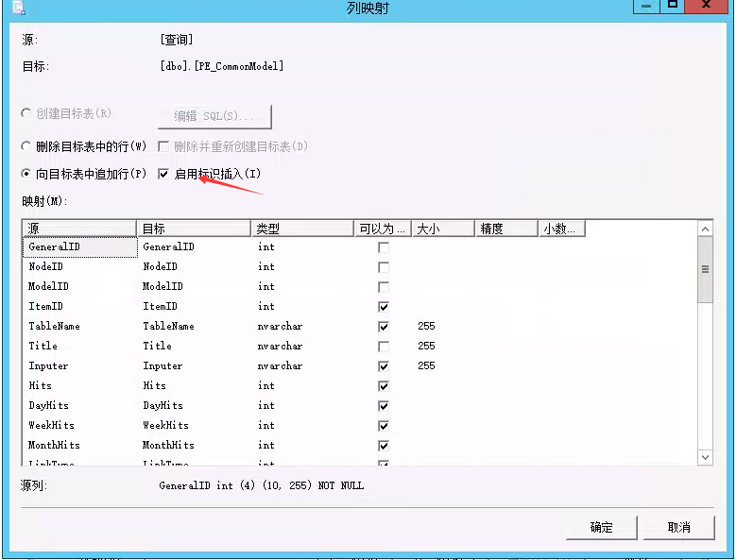Click scroll down arrow in mapping list
The height and width of the screenshot is (560, 736).
(705, 457)
